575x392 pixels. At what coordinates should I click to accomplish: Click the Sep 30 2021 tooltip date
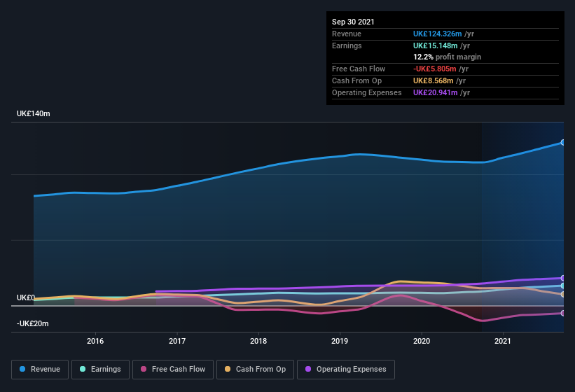(353, 22)
